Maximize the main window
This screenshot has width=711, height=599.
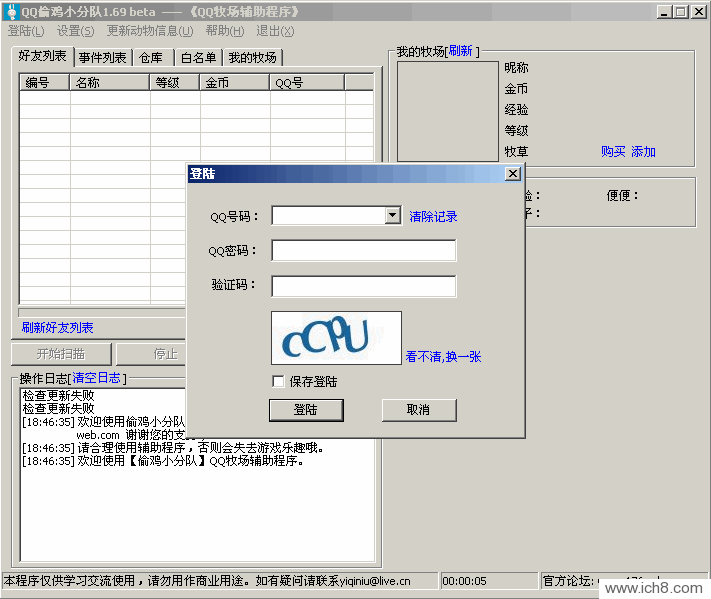pyautogui.click(x=681, y=12)
